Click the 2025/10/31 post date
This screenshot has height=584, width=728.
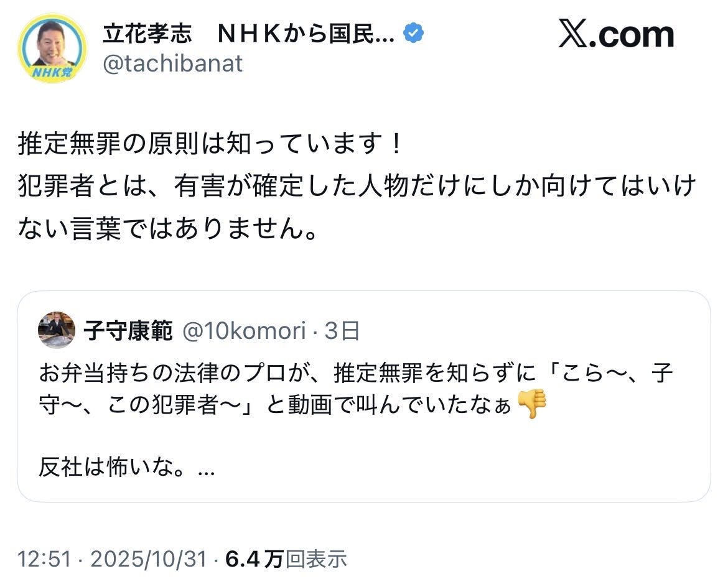click(x=148, y=559)
